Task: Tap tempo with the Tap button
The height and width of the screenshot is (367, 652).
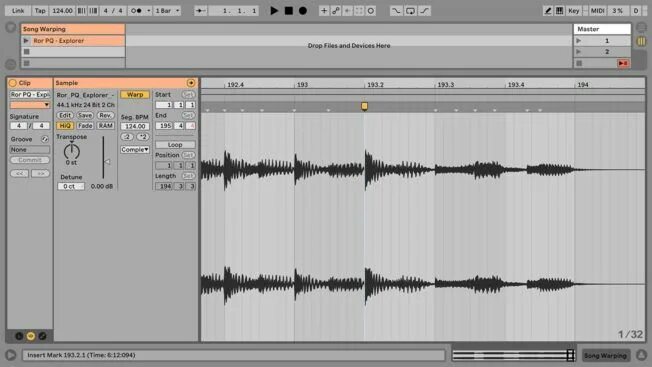Action: 40,11
